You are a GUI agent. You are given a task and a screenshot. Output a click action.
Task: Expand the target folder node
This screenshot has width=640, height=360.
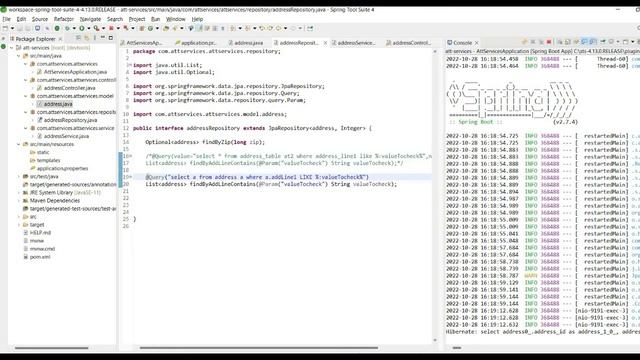click(x=18, y=224)
